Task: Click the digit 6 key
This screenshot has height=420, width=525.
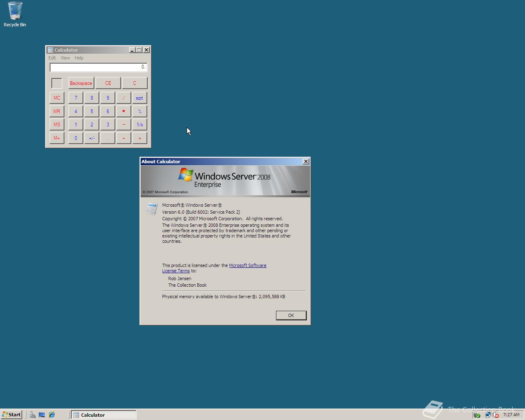Action: click(108, 112)
